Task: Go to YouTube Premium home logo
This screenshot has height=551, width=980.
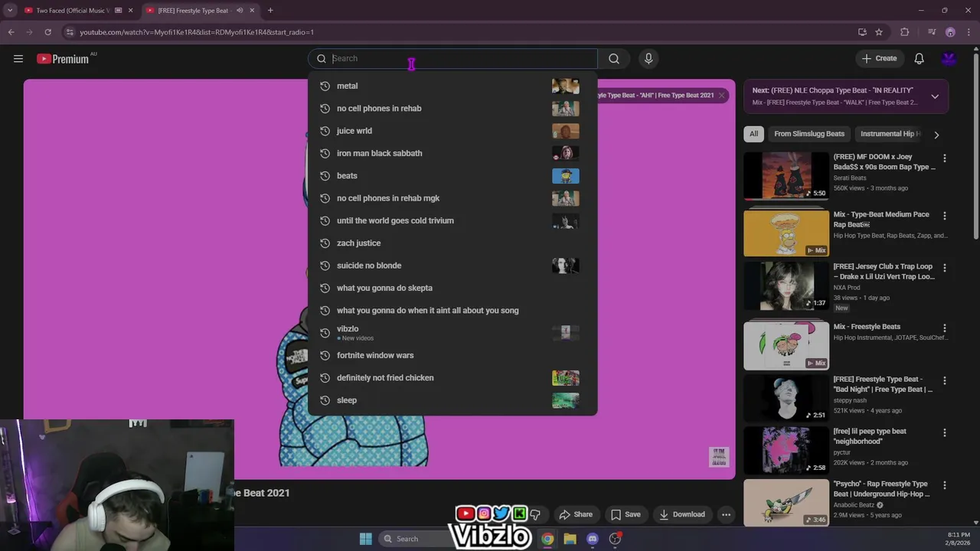Action: (63, 59)
